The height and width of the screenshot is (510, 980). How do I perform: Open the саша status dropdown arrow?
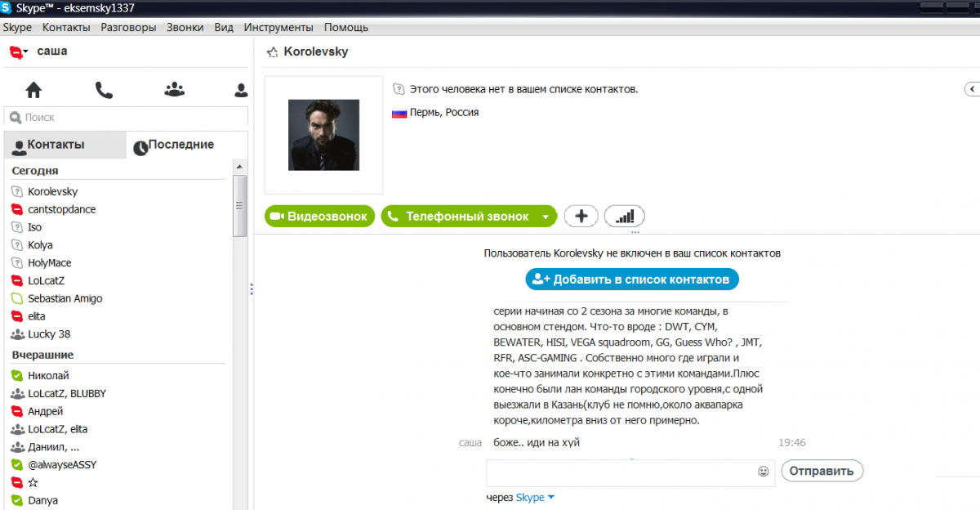click(26, 51)
